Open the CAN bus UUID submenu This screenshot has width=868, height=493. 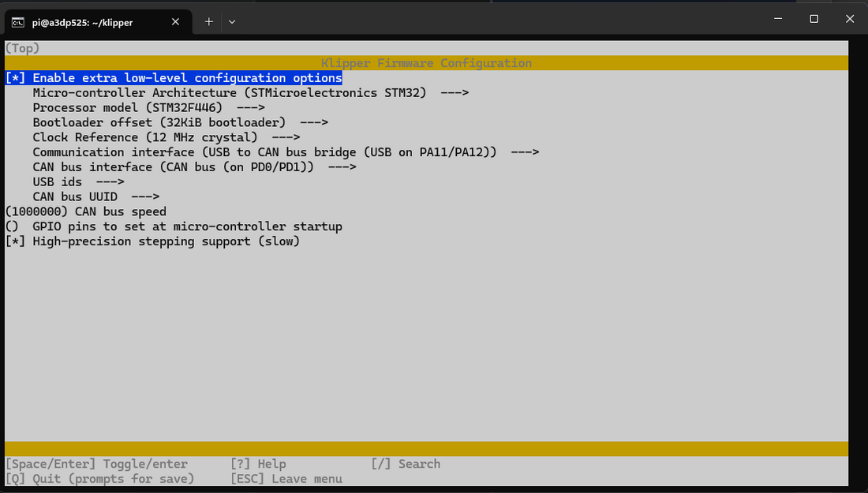[x=95, y=197]
